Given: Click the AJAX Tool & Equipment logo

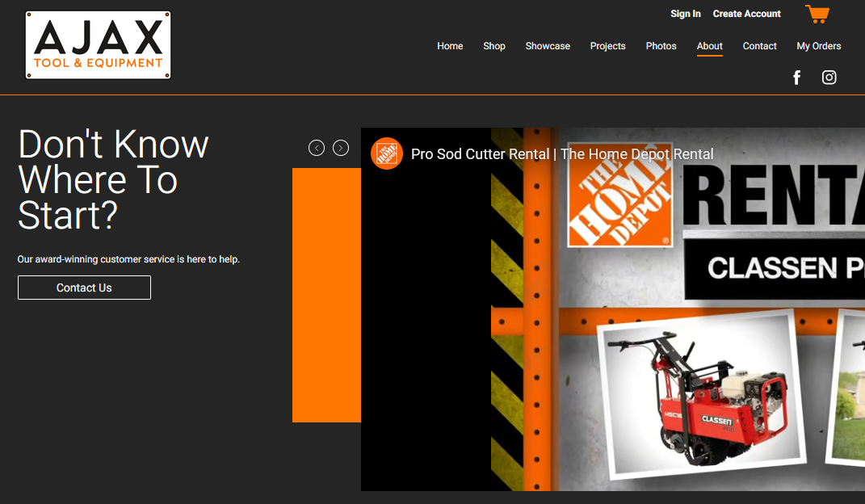Looking at the screenshot, I should coord(97,44).
